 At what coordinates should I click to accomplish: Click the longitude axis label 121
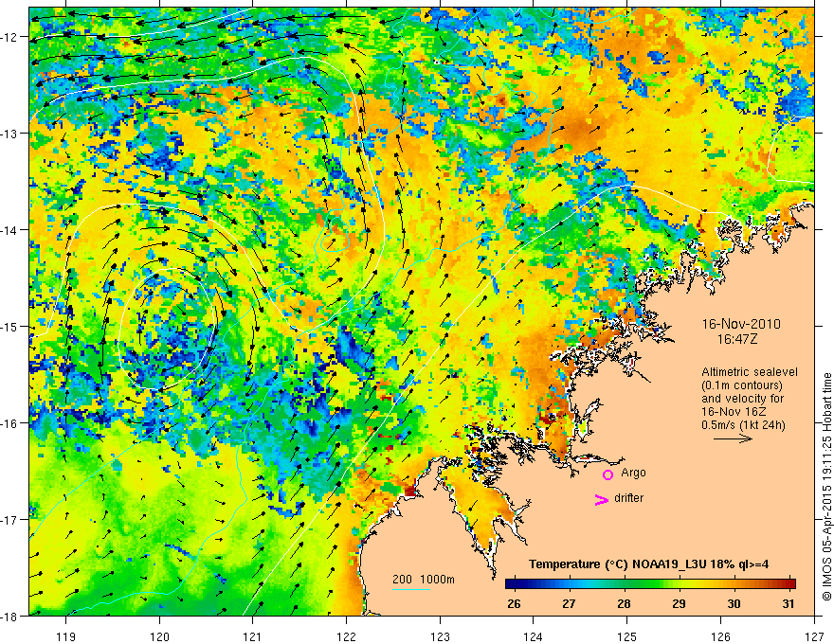tap(253, 636)
